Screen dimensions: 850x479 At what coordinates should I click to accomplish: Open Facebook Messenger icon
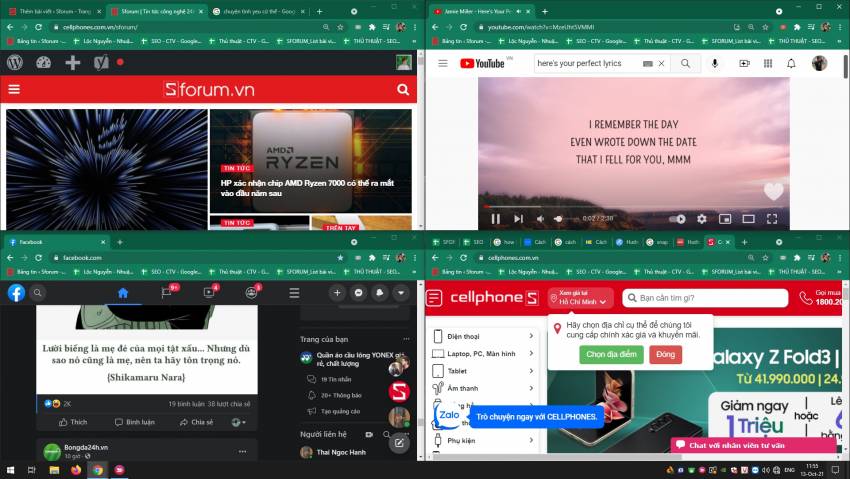pos(358,293)
